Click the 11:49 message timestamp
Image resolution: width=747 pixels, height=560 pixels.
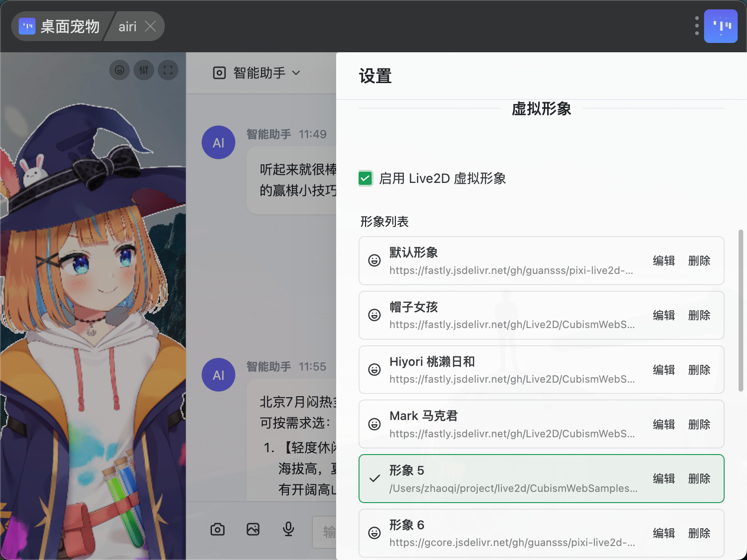coord(313,134)
